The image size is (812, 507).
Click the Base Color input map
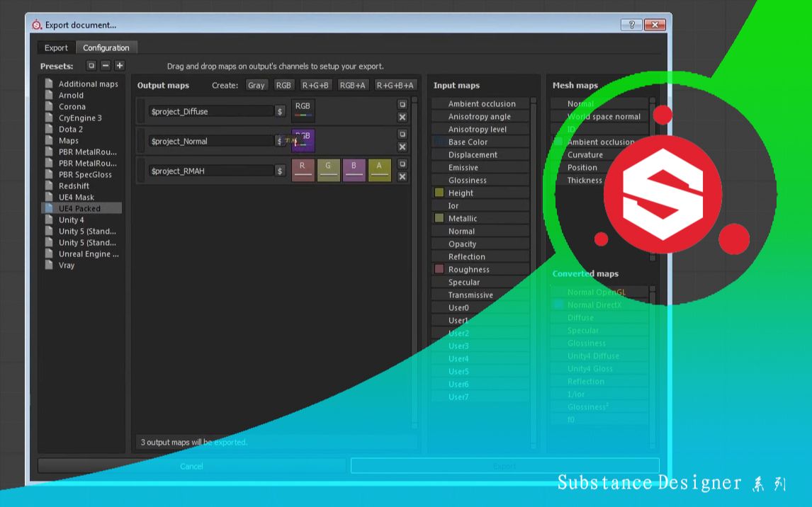pyautogui.click(x=480, y=142)
